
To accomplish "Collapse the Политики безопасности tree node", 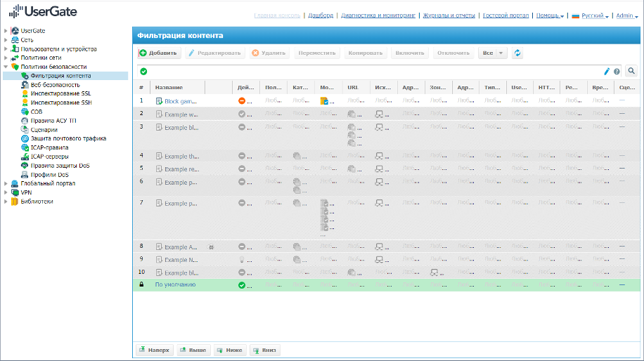I will pos(6,67).
